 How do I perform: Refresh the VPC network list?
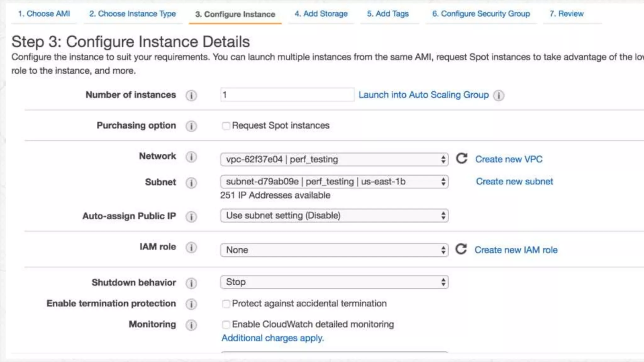tap(462, 159)
